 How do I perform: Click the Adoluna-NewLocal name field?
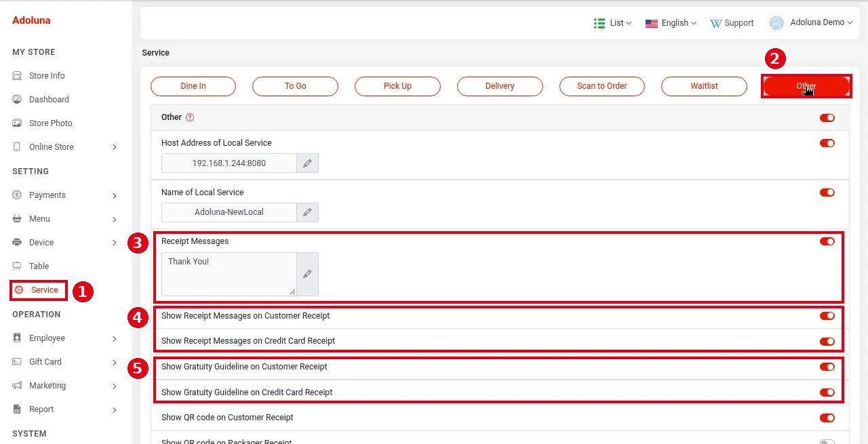point(229,212)
